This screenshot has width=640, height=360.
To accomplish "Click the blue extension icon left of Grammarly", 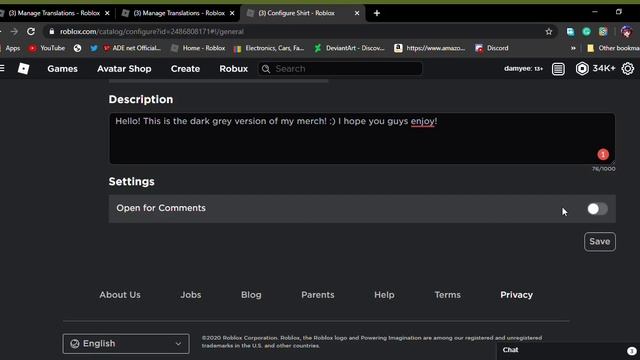I will [x=570, y=31].
